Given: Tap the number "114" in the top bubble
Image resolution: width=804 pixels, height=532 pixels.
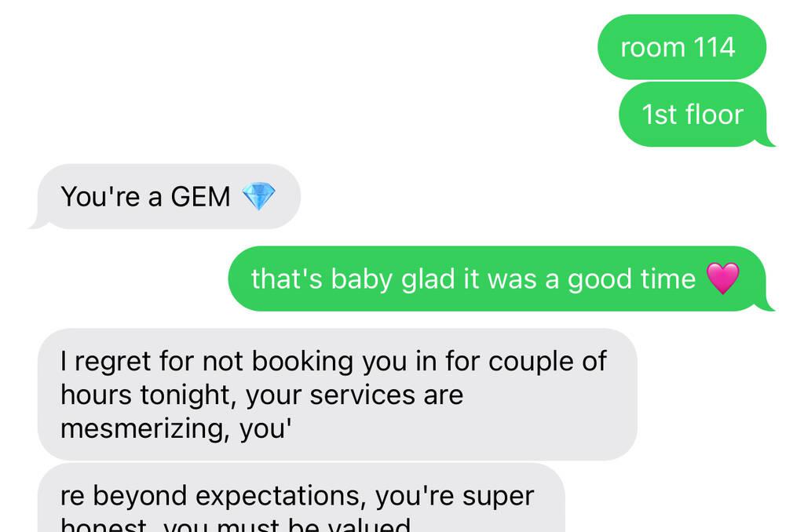Looking at the screenshot, I should (714, 47).
